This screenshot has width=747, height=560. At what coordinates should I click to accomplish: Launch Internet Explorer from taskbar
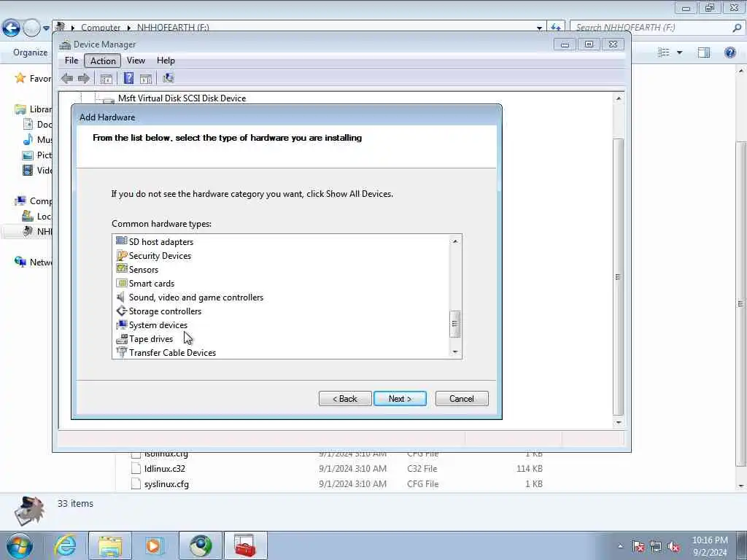pyautogui.click(x=65, y=545)
